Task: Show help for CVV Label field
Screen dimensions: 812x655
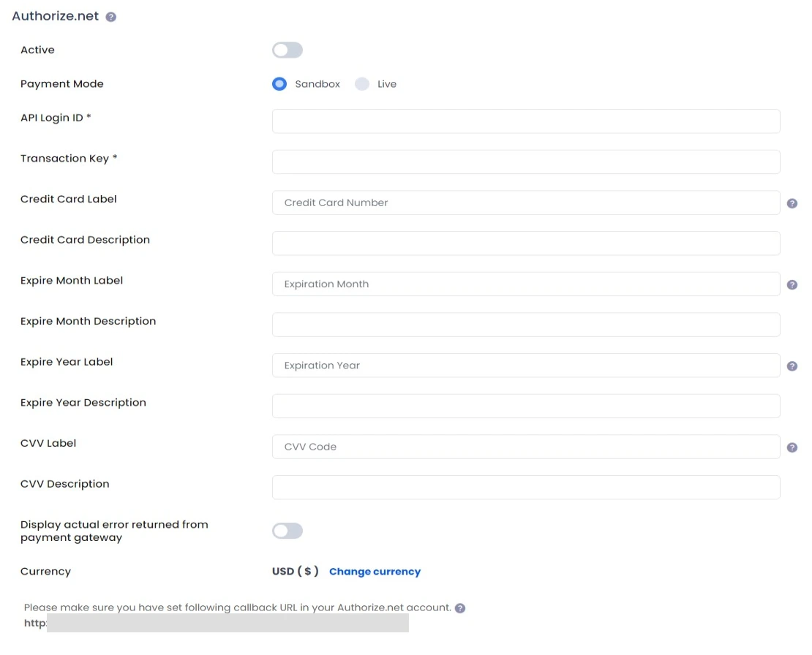Action: [x=792, y=447]
